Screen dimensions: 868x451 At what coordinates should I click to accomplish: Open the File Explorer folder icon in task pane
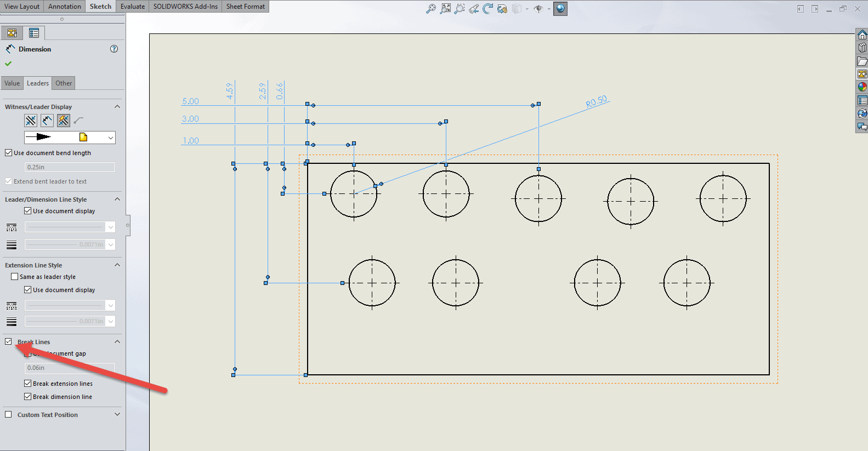[x=862, y=61]
